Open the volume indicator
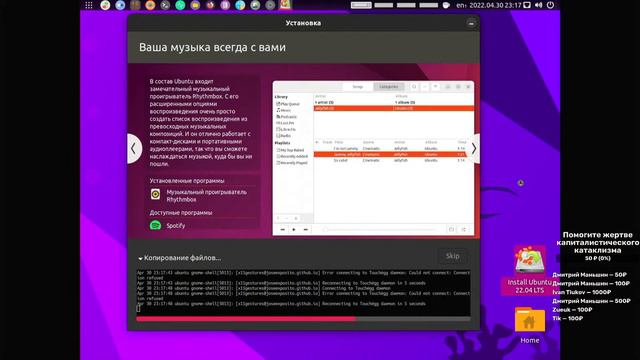 pos(538,5)
